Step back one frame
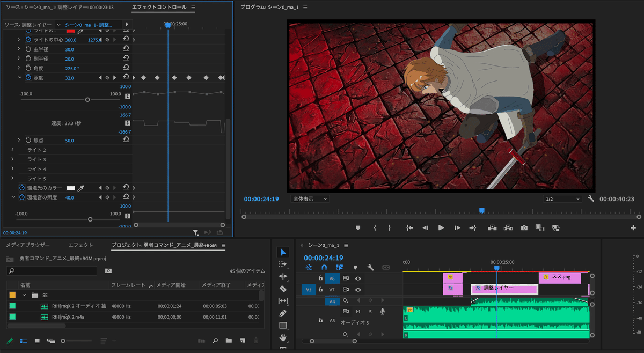The height and width of the screenshot is (353, 644). pos(425,228)
